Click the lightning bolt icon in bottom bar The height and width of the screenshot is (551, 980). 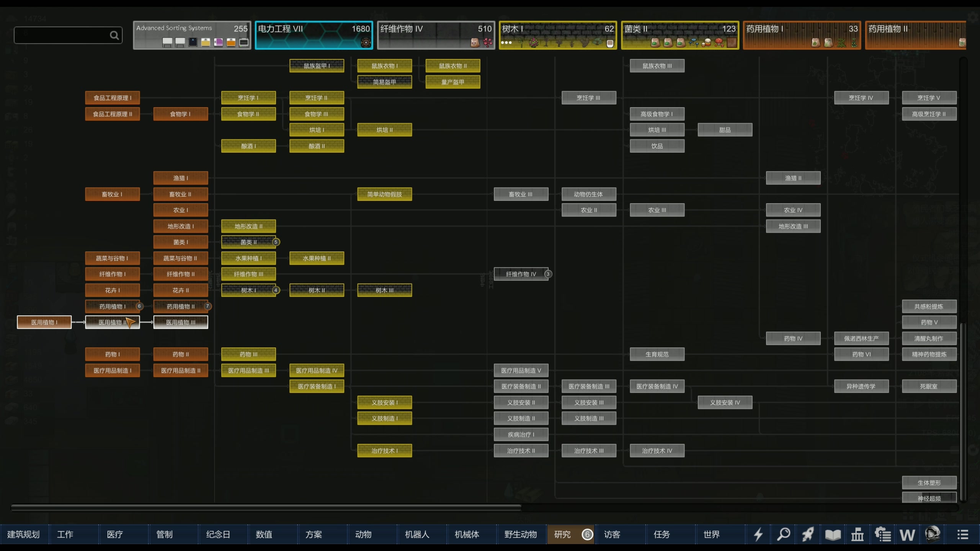click(x=758, y=534)
